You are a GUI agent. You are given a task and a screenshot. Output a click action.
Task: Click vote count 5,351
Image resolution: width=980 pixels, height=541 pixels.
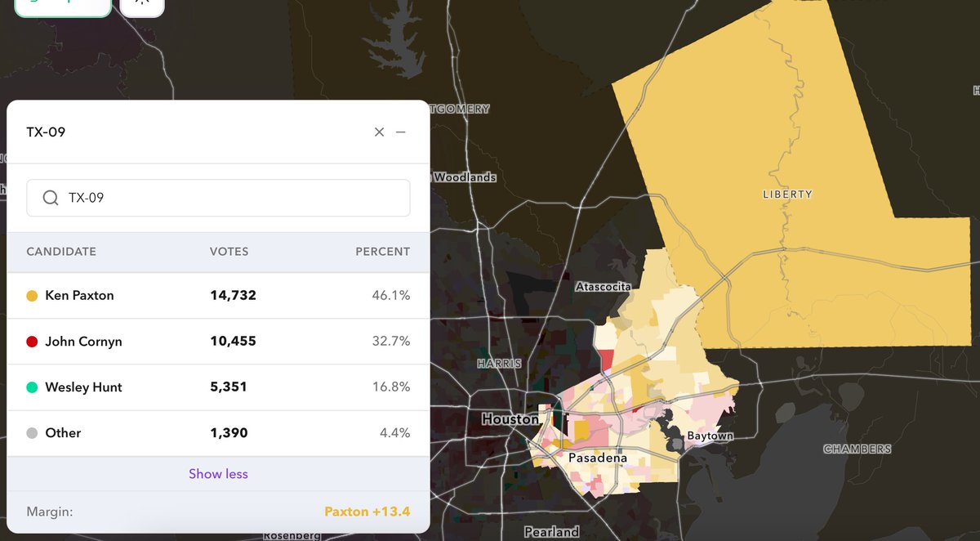click(228, 387)
